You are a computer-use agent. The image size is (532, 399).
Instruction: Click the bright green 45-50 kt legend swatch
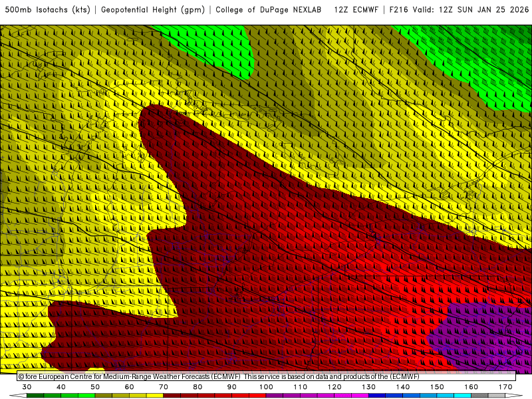pyautogui.click(x=86, y=396)
